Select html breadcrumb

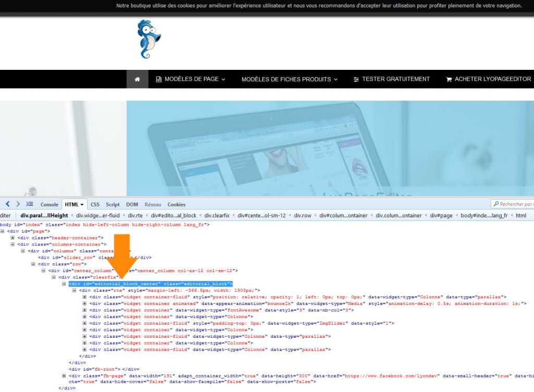point(521,215)
